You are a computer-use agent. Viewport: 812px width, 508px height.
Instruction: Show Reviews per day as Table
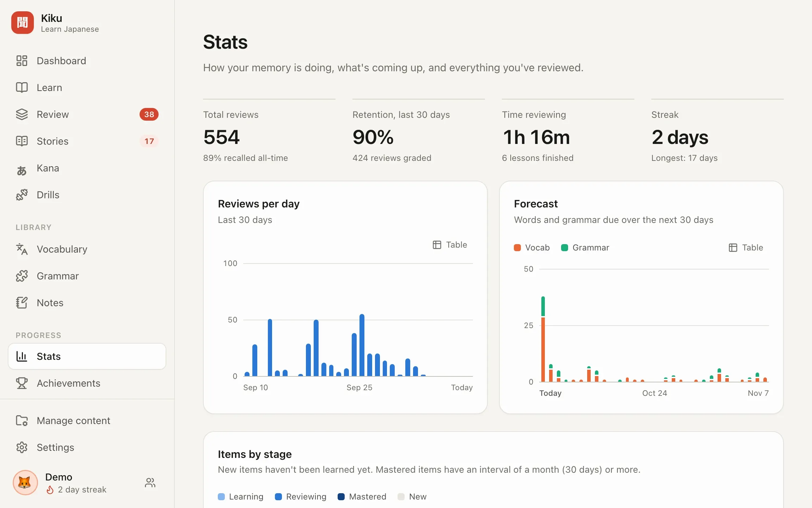tap(450, 245)
